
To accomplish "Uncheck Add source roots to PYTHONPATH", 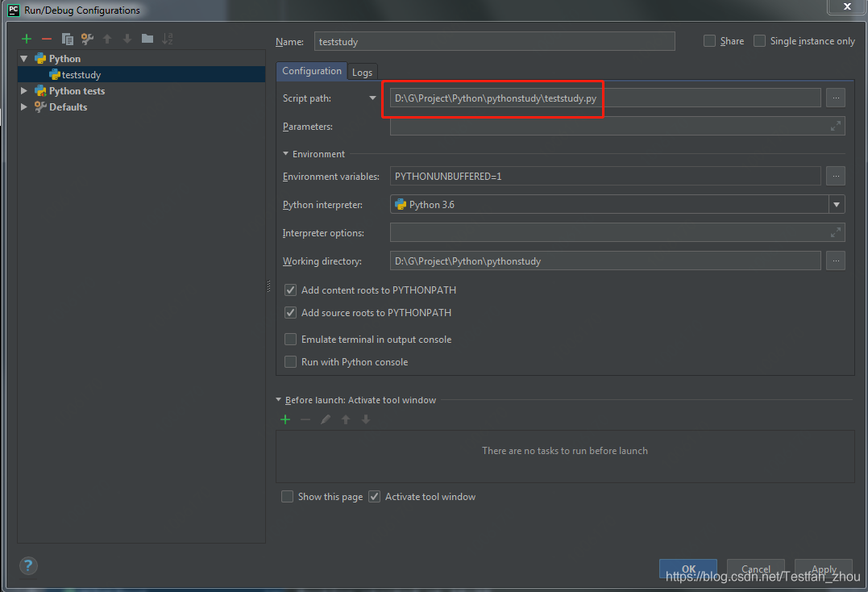I will (x=290, y=312).
